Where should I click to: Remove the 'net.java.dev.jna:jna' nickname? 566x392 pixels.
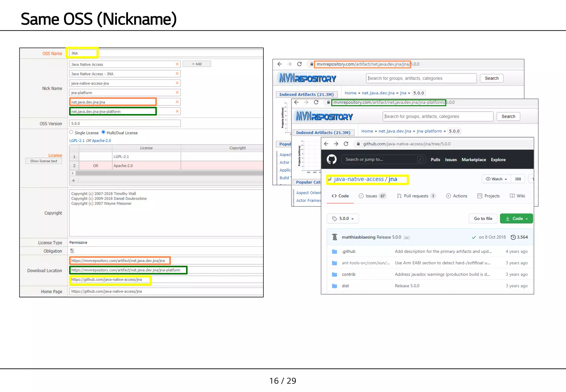[x=177, y=102]
